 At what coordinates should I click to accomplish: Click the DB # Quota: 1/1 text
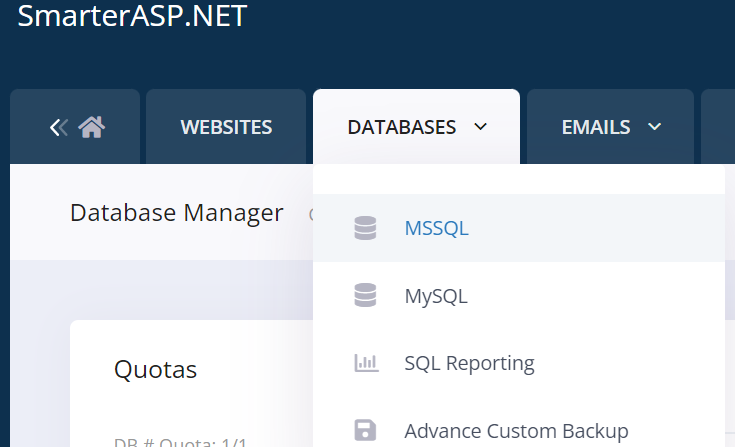(x=180, y=442)
